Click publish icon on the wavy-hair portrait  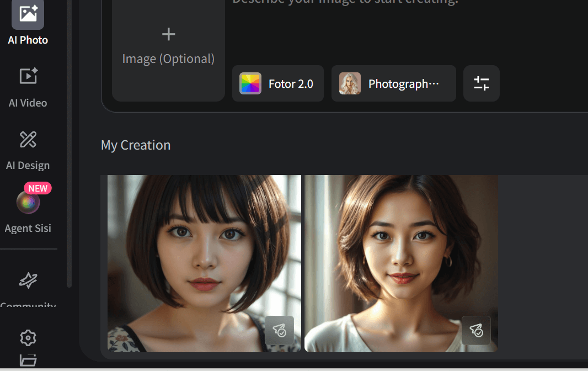tap(476, 330)
